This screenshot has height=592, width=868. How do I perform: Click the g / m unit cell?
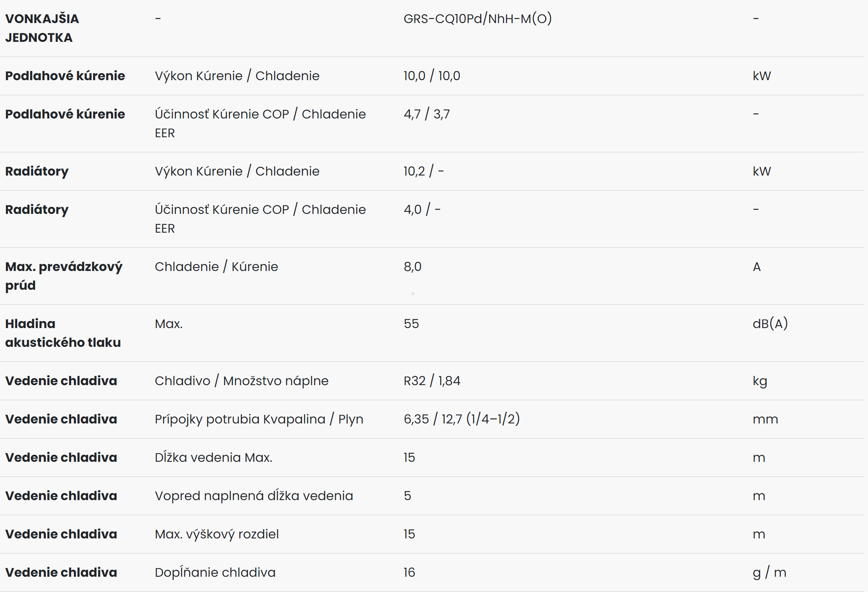coord(769,572)
